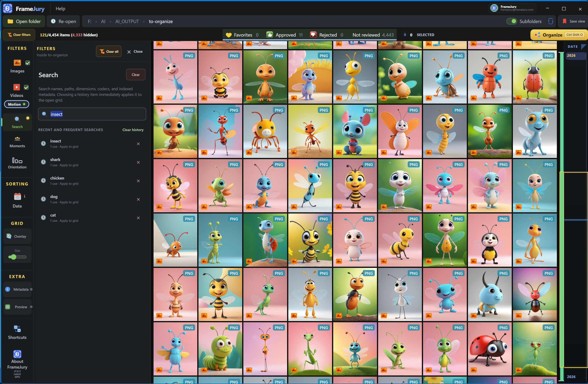Click the clock icon beside chicken
588x384 pixels.
pos(43,180)
